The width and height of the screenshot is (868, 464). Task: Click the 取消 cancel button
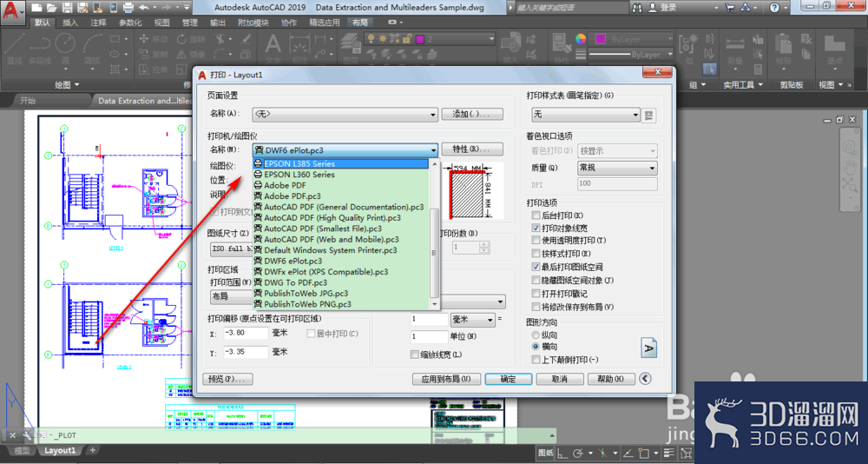coord(560,379)
